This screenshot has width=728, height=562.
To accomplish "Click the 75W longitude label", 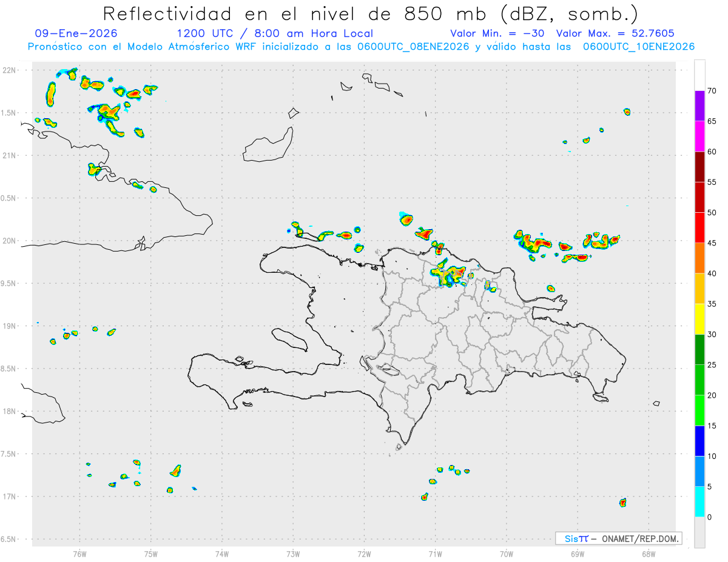I will [x=151, y=553].
